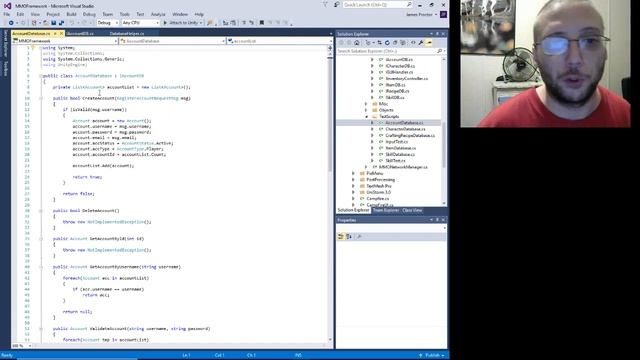Expand the Misc folder in Solution Explorer

[x=366, y=104]
